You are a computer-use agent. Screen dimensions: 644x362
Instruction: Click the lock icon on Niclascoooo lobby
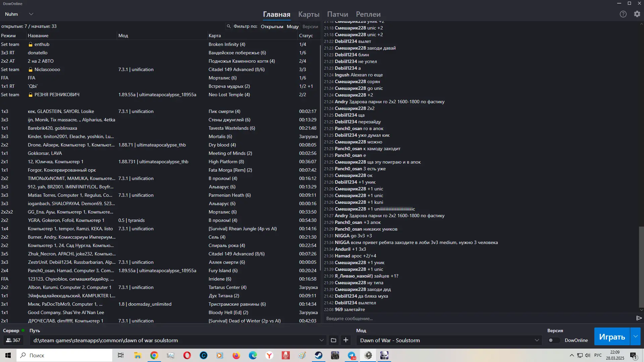pyautogui.click(x=31, y=69)
